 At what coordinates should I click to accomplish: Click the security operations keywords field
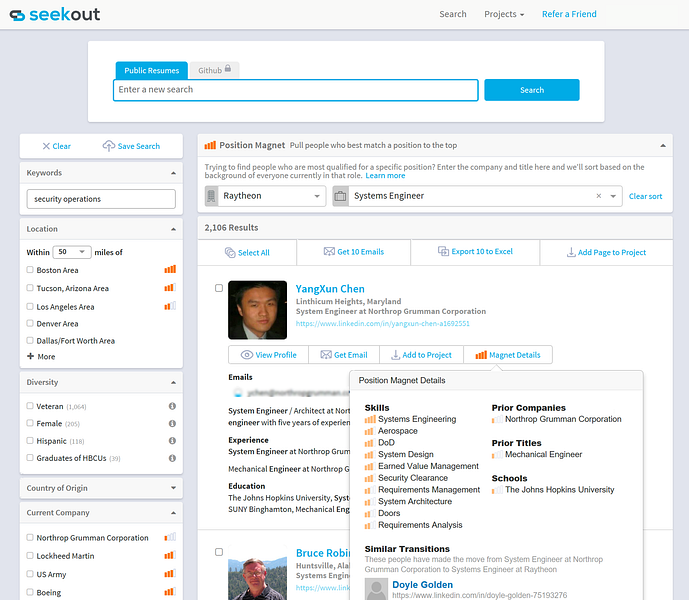click(x=101, y=199)
